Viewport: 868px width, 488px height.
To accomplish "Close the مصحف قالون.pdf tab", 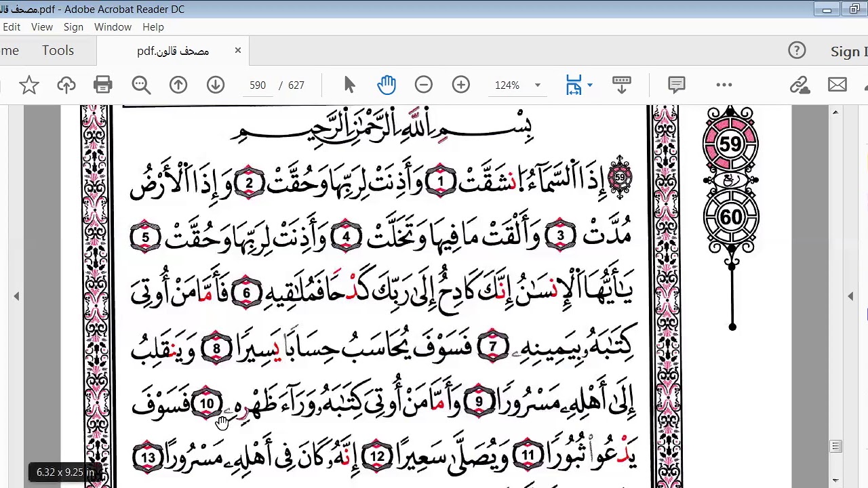I will (238, 51).
